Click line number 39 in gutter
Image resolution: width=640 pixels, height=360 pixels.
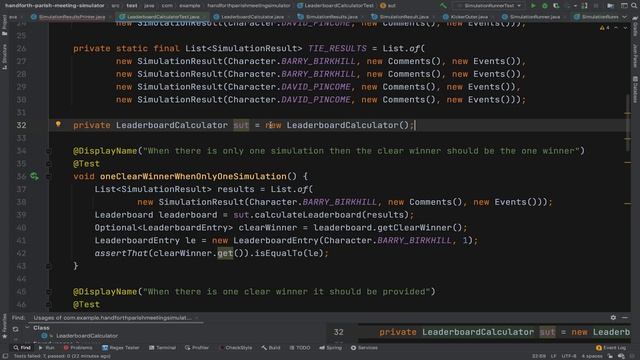(x=21, y=215)
